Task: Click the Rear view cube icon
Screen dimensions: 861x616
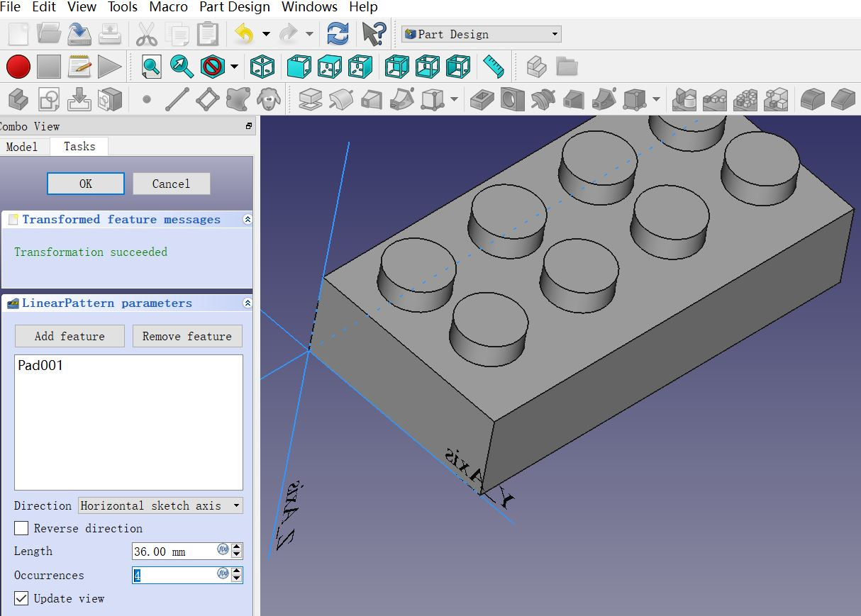Action: (x=396, y=67)
